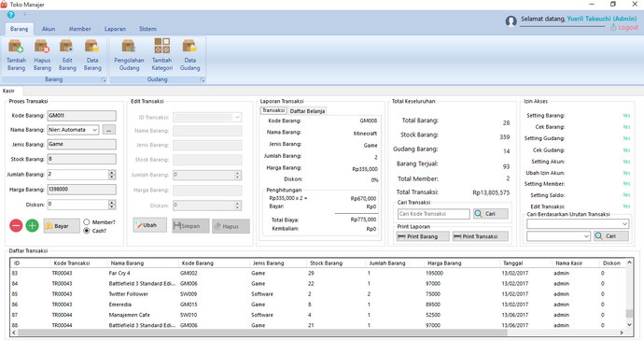Open the ID Transaksi dropdown
Image resolution: width=644 pixels, height=341 pixels.
click(237, 118)
